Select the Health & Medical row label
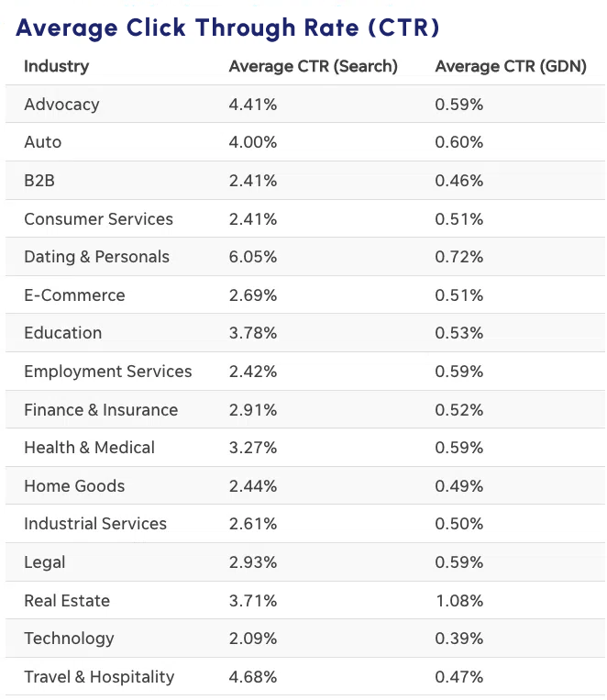The width and height of the screenshot is (607, 700). pos(89,448)
